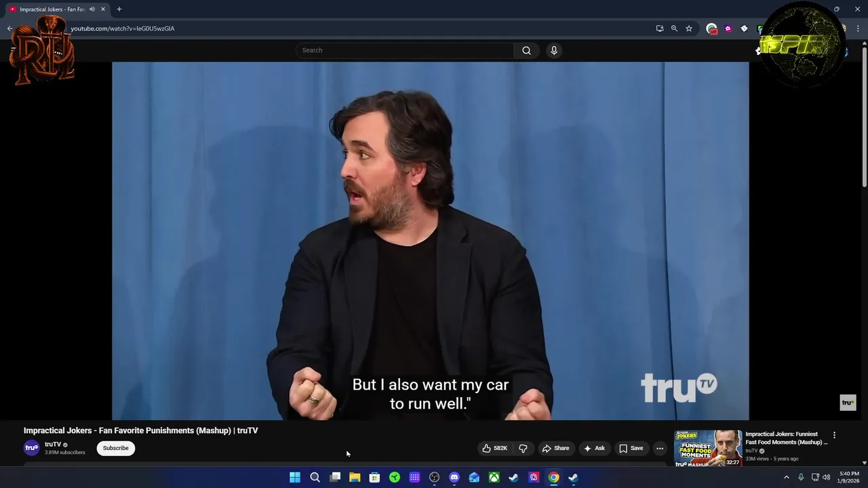Switch to Google Chrome on the taskbar
The width and height of the screenshot is (868, 488).
tap(554, 478)
